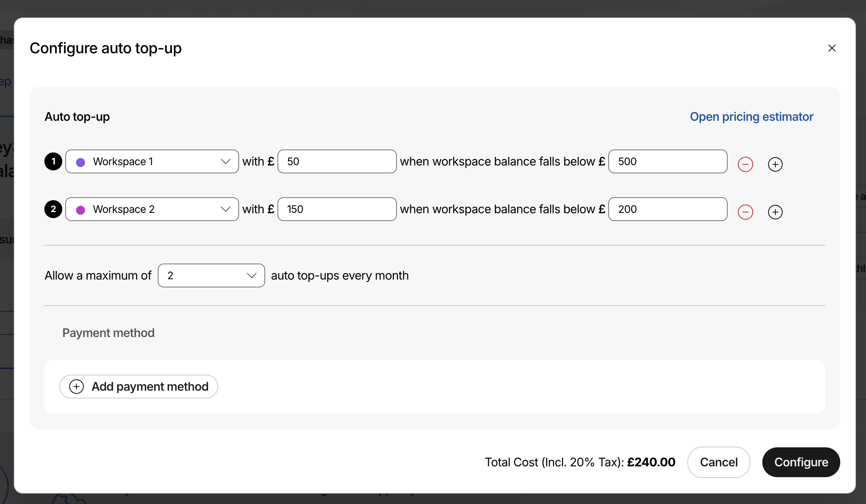
Task: Click the Add payment method button
Action: click(139, 387)
